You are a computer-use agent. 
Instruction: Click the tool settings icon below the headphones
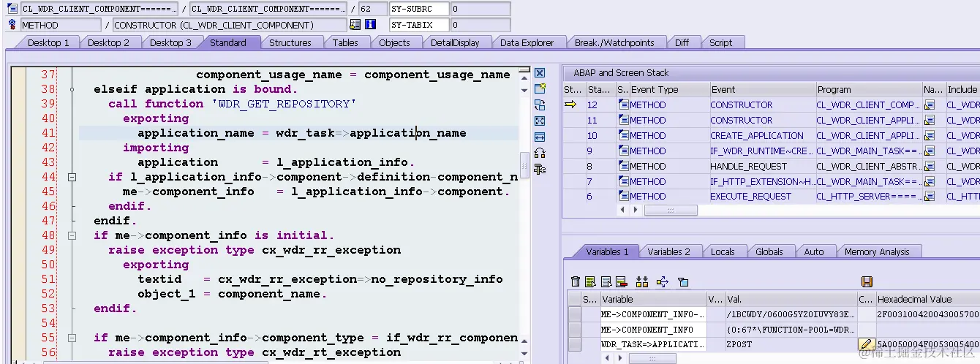[x=540, y=170]
